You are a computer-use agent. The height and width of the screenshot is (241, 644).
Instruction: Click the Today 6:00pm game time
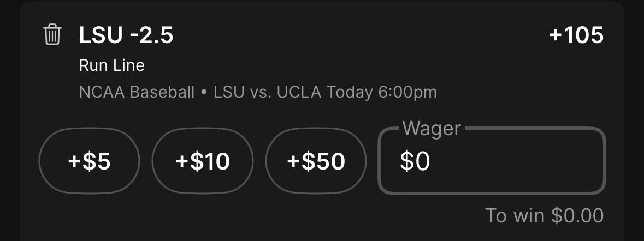pyautogui.click(x=382, y=93)
